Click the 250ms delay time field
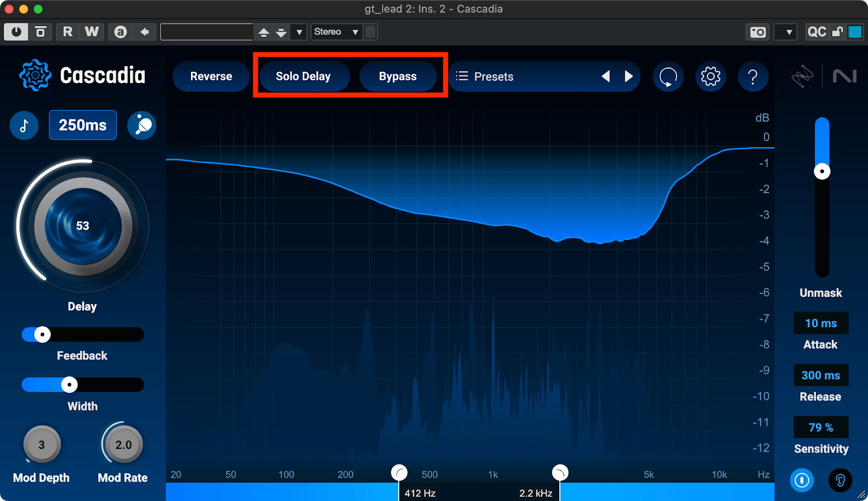Viewport: 868px width, 501px height. (83, 125)
